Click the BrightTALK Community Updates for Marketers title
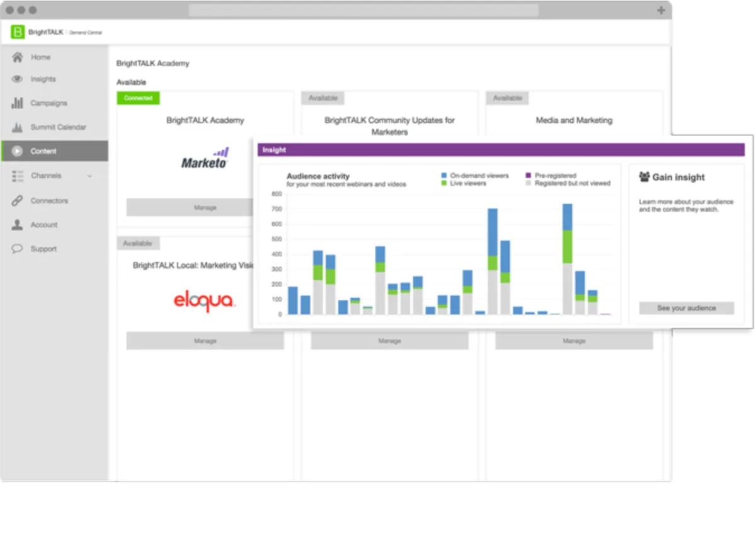 (x=389, y=126)
